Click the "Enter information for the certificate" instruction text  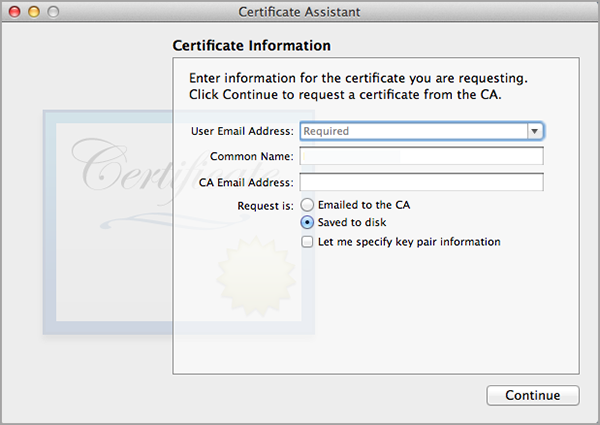tap(358, 78)
